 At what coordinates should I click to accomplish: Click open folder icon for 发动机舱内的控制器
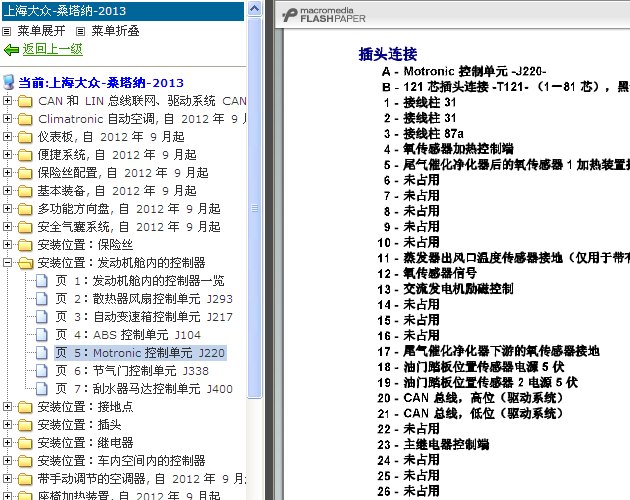tap(25, 263)
